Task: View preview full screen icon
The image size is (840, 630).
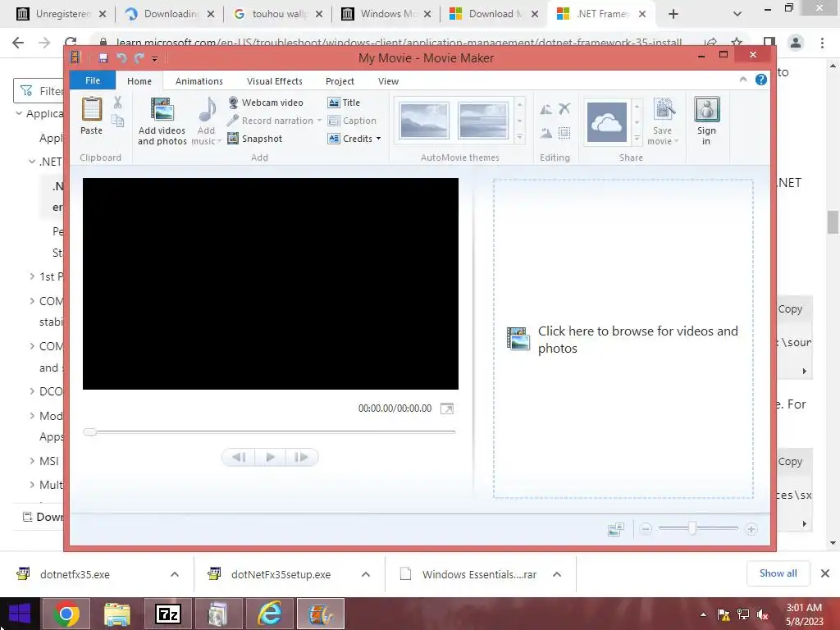Action: click(447, 409)
